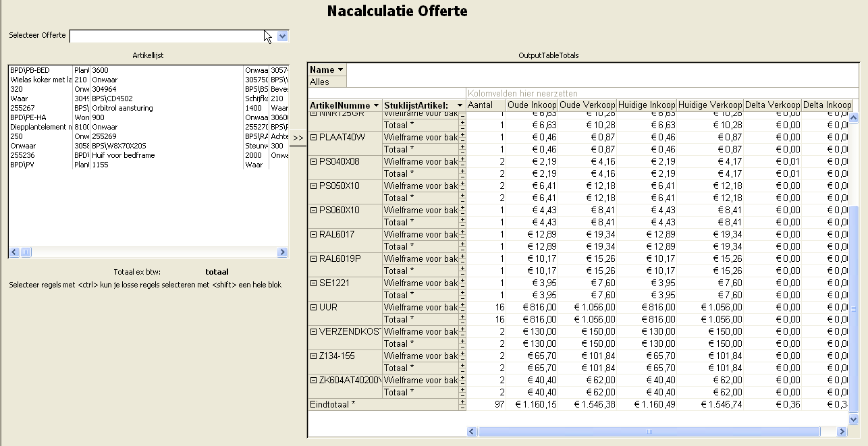The height and width of the screenshot is (446, 868).
Task: Open the StuklijstArtikel field filter arrow
Action: [460, 105]
